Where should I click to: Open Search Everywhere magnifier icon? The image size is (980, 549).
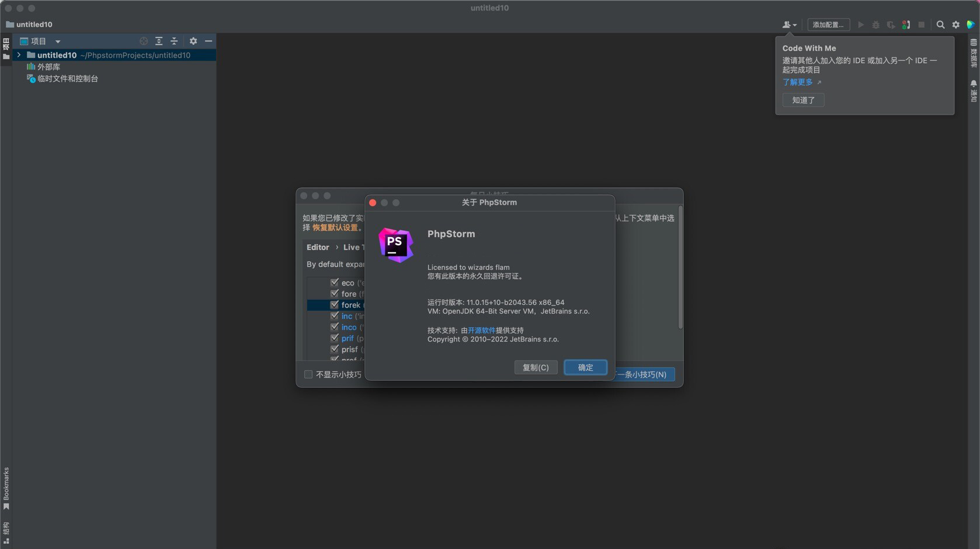point(940,25)
